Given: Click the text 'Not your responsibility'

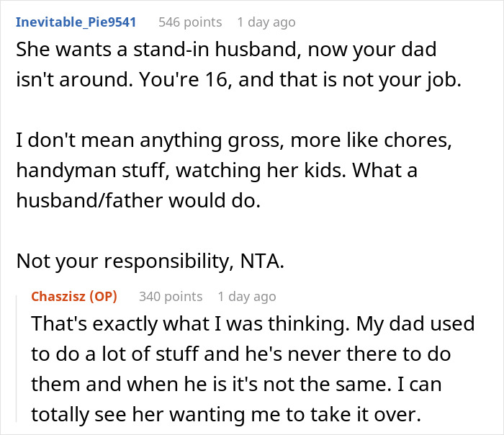Looking at the screenshot, I should 122,261.
